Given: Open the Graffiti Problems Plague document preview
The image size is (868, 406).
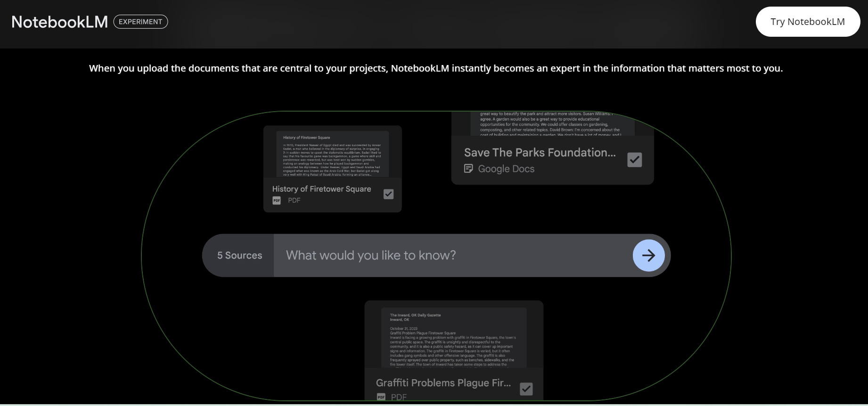Looking at the screenshot, I should pos(454,337).
